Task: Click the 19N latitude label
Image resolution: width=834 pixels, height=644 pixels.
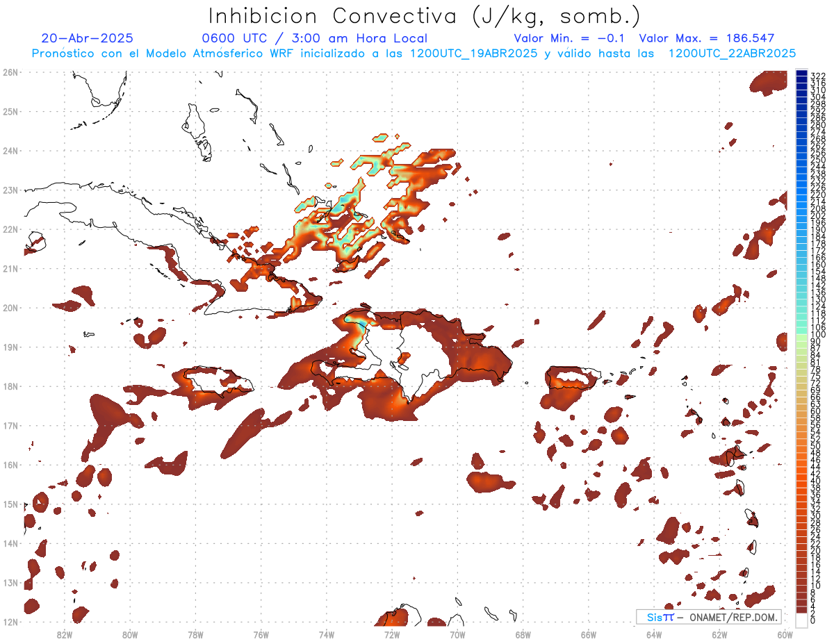Action: (10, 347)
